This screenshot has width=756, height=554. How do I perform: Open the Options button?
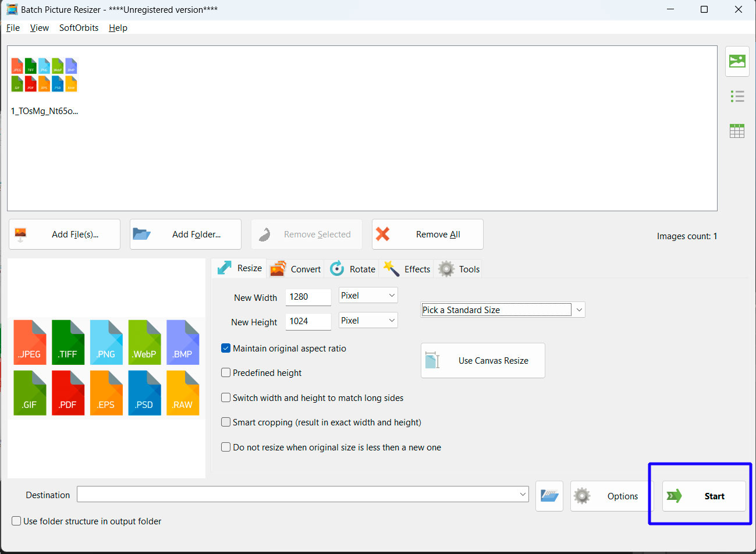pos(608,496)
